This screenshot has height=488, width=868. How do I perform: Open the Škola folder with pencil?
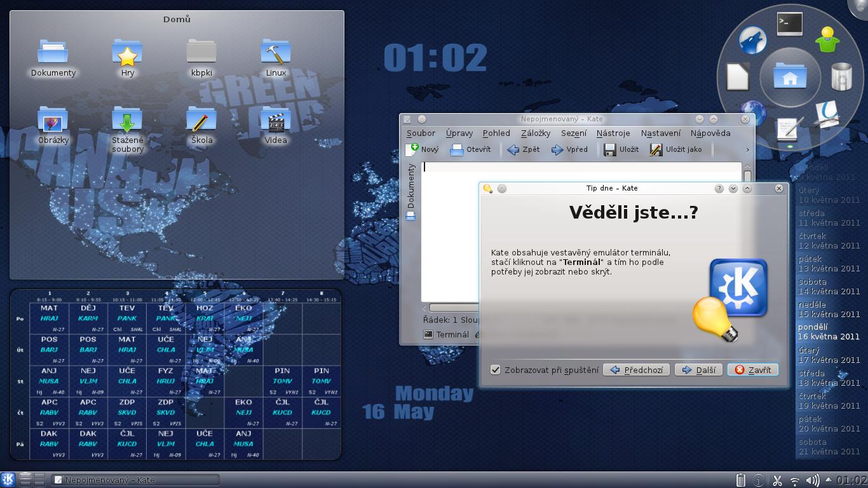pos(201,119)
